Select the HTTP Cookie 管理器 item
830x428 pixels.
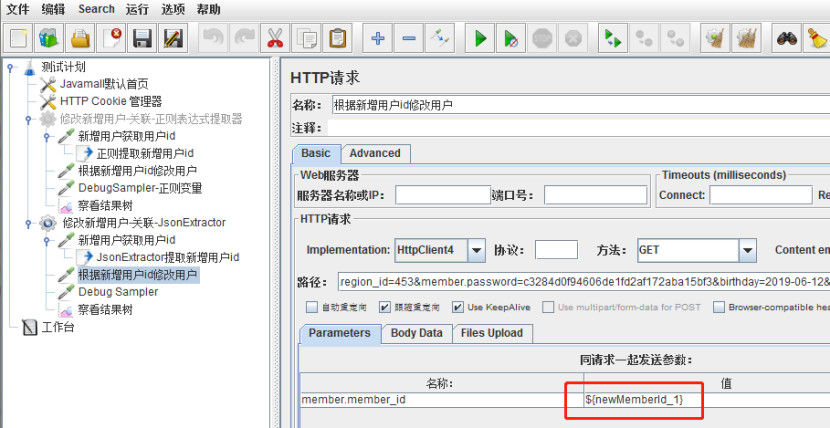(111, 102)
